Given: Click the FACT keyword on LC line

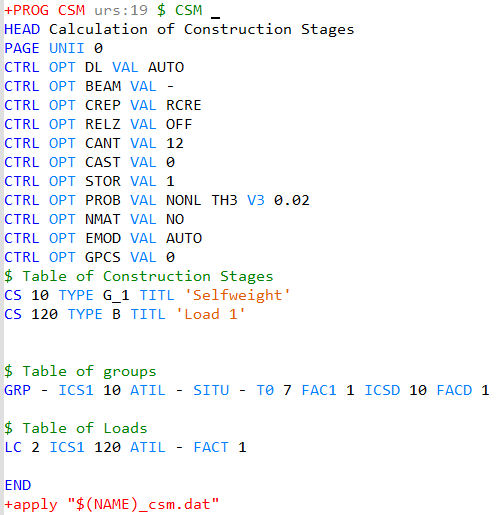Looking at the screenshot, I should (211, 447).
